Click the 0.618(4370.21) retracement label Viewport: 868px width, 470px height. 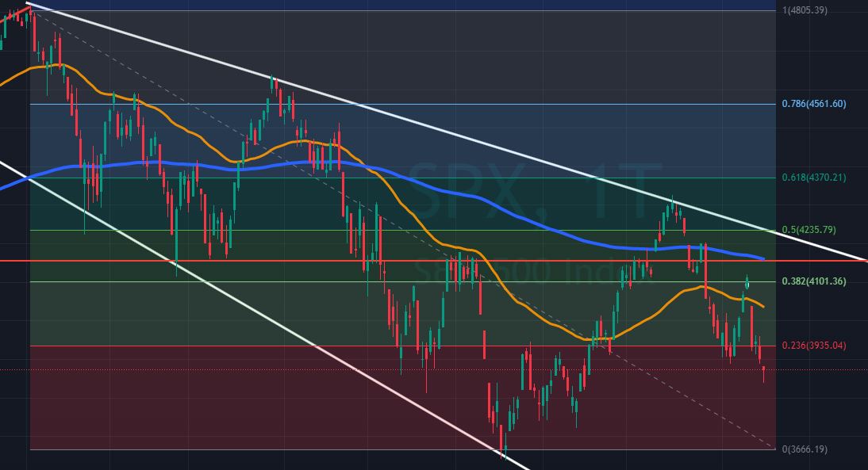click(813, 178)
